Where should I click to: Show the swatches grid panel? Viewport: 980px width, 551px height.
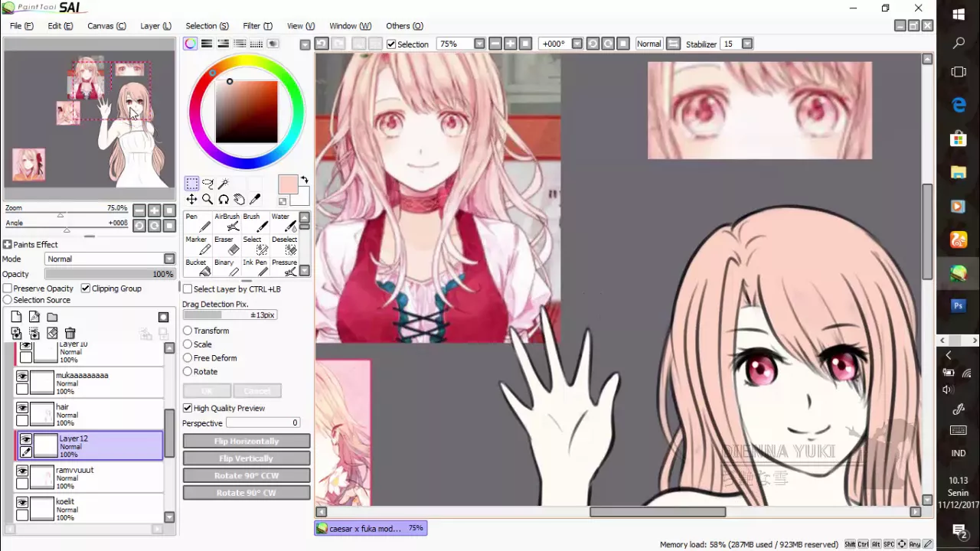click(256, 44)
